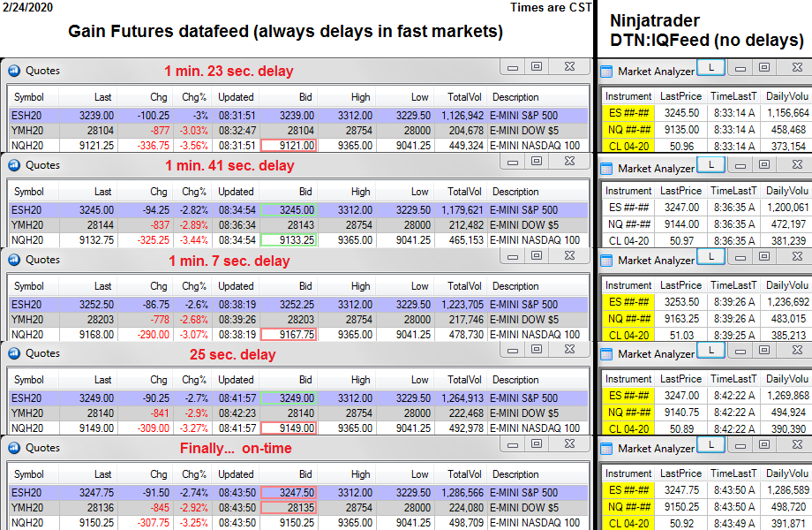Click the red-outlined YMH20 bid 28135
This screenshot has width=812, height=530.
pos(289,508)
